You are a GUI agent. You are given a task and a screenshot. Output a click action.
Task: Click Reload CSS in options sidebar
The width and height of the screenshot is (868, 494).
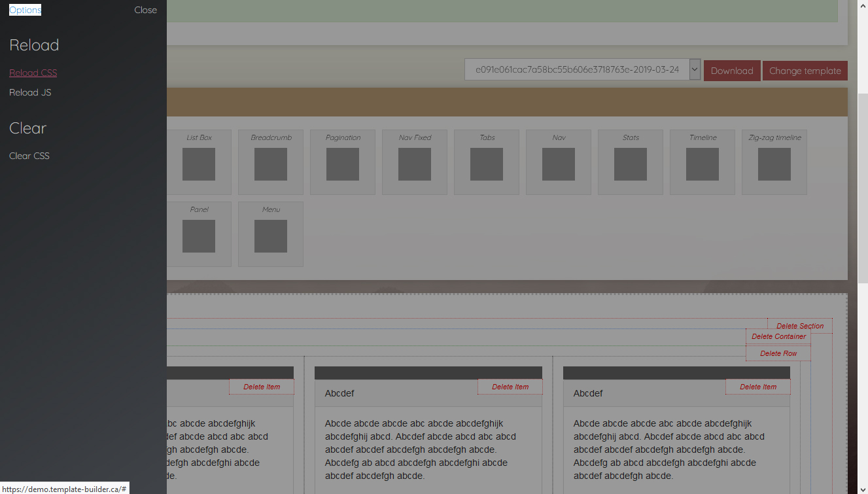pyautogui.click(x=33, y=73)
